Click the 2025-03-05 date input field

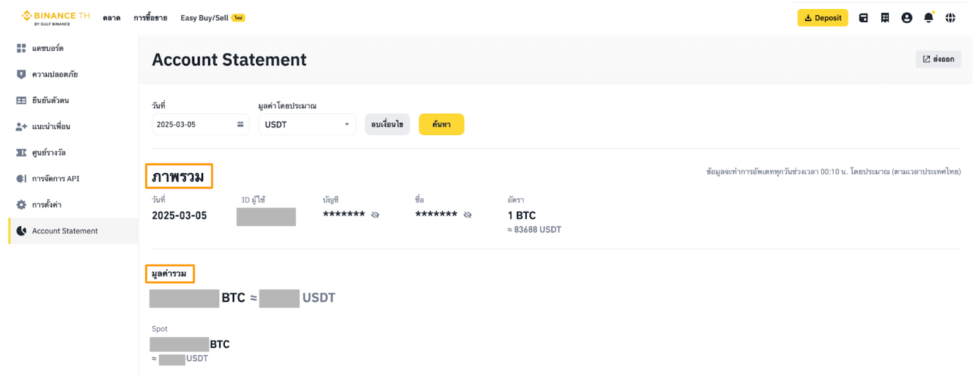[190, 124]
